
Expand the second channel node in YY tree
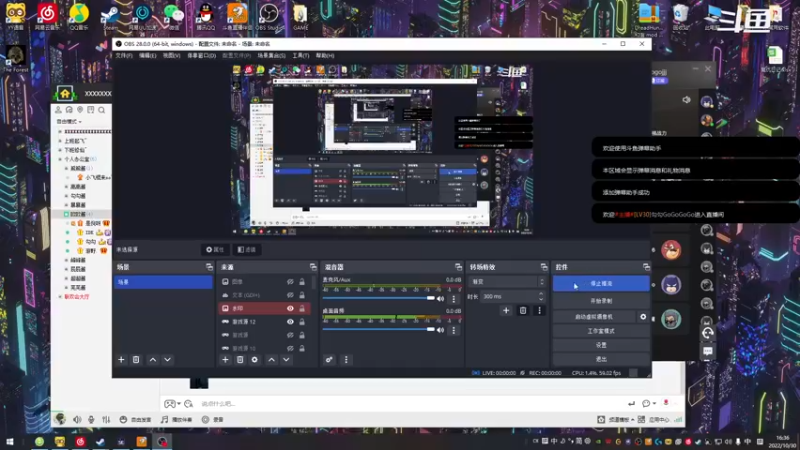tap(60, 141)
